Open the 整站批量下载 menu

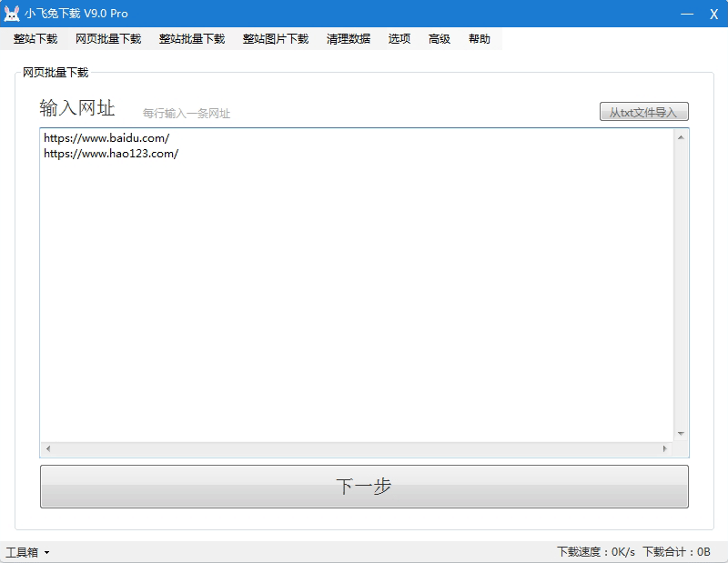coord(192,39)
